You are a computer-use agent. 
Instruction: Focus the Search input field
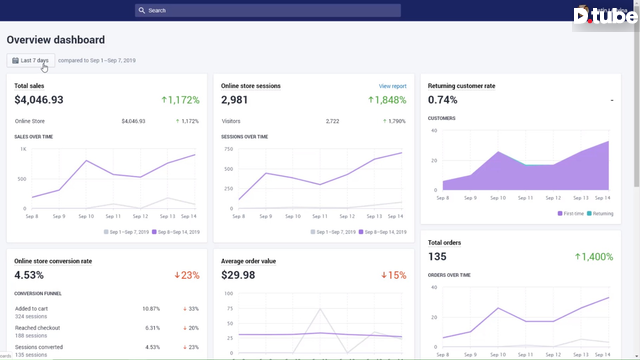coord(268,11)
